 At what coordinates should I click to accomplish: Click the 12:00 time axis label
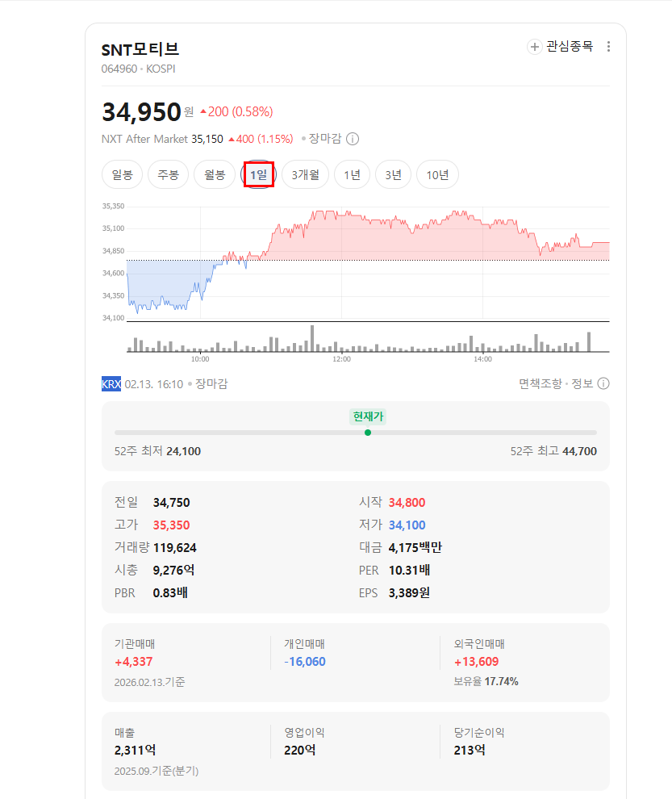[341, 359]
